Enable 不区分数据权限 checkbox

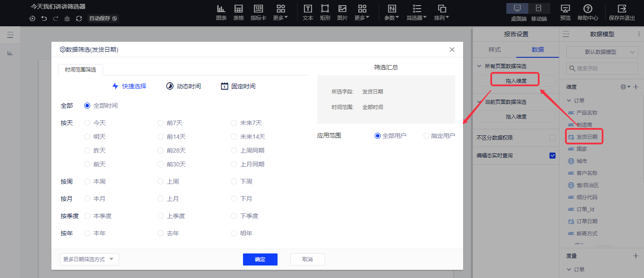pyautogui.click(x=552, y=138)
